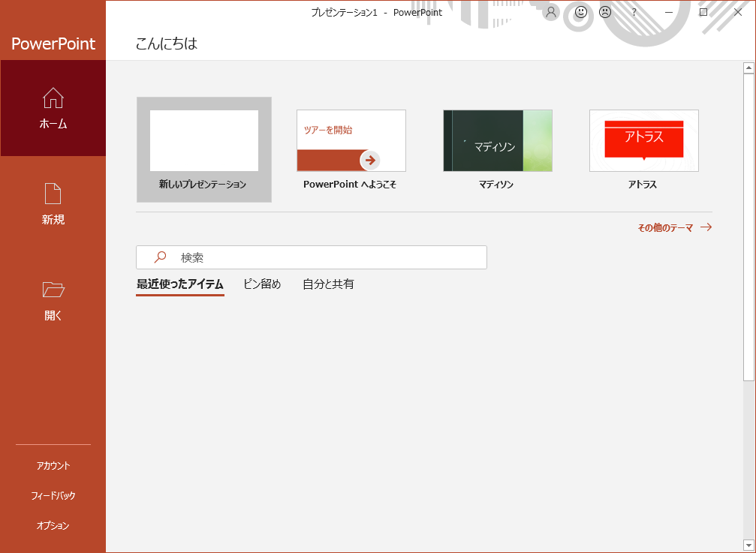
Task: Click the arrow button on PowerPoint へようこそ tour
Action: coord(368,160)
